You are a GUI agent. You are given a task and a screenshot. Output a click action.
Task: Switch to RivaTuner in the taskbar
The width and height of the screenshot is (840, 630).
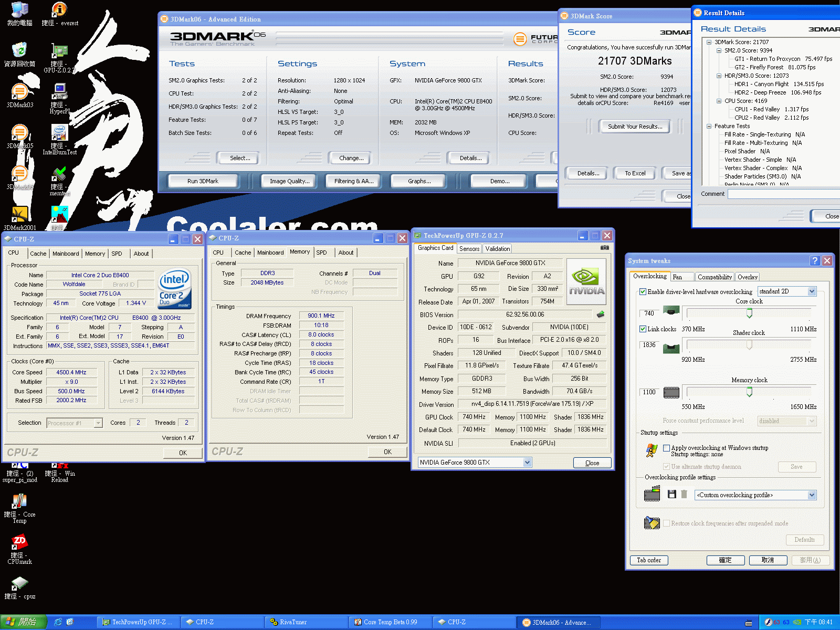[307, 622]
